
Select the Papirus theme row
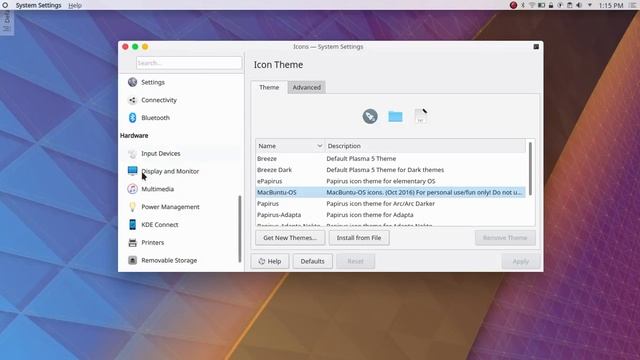click(x=391, y=203)
